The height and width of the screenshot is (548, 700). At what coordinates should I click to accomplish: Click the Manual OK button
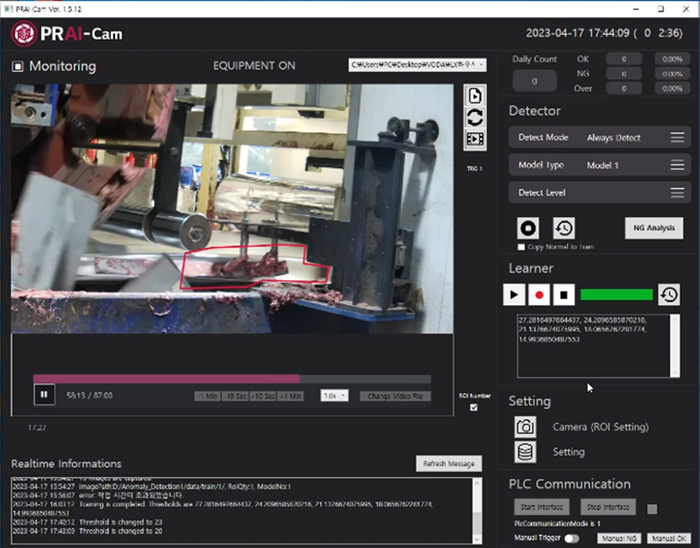point(669,538)
